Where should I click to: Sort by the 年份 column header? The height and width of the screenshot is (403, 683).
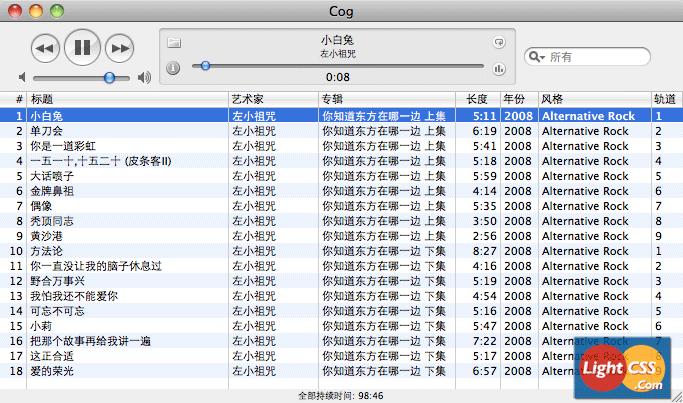[517, 99]
